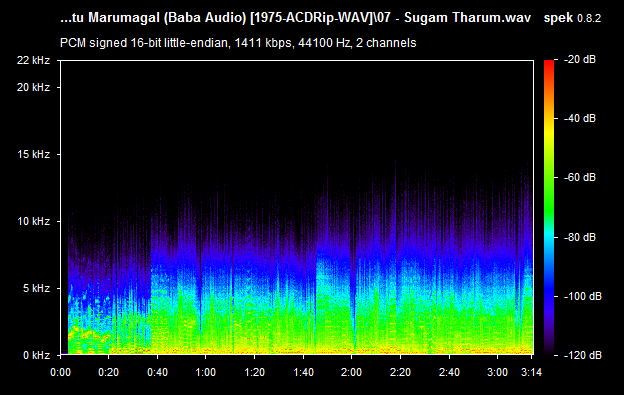
Task: Click the Sugam Tharum.wav file title
Action: pos(467,18)
